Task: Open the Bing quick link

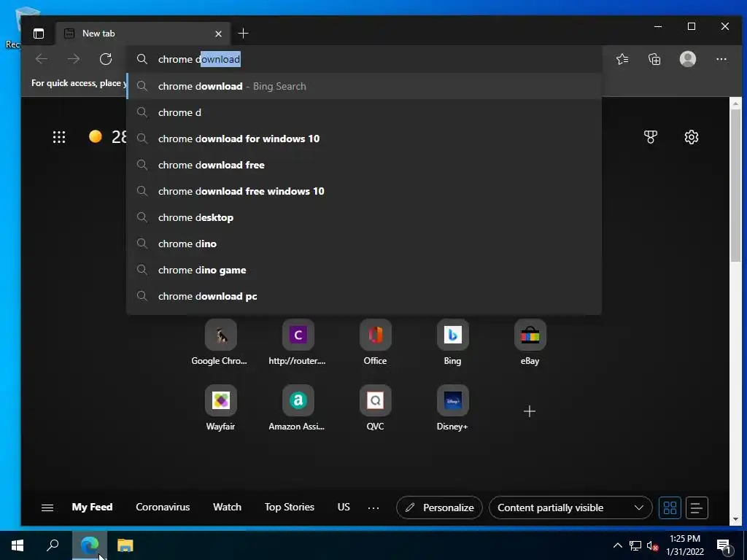Action: [452, 342]
